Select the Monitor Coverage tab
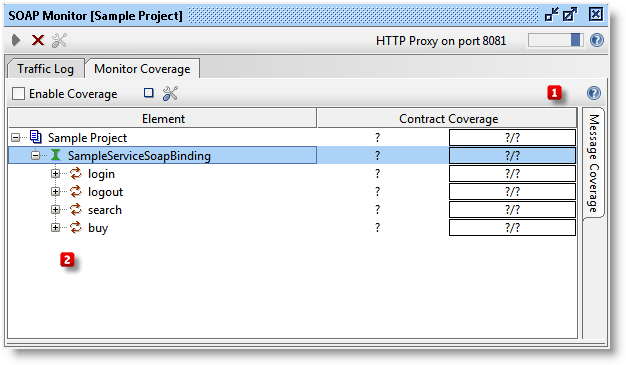 point(142,69)
